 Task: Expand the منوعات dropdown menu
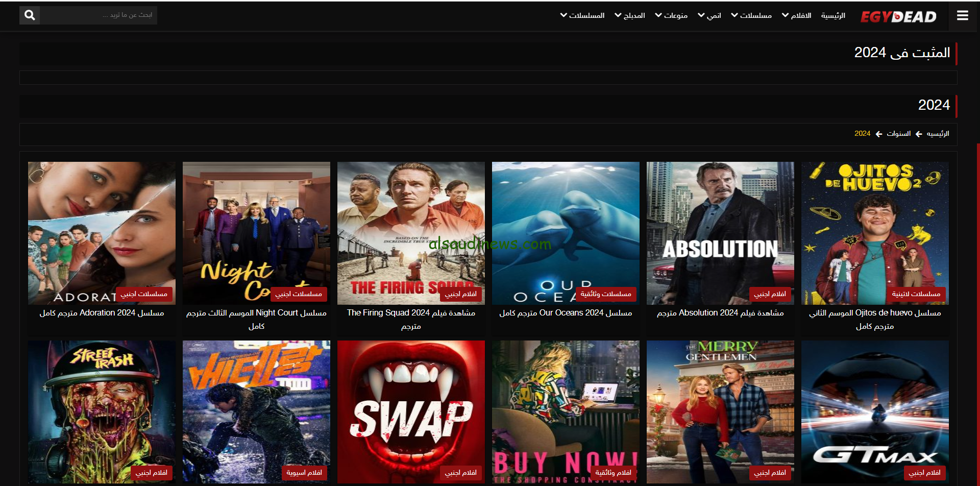tap(671, 16)
